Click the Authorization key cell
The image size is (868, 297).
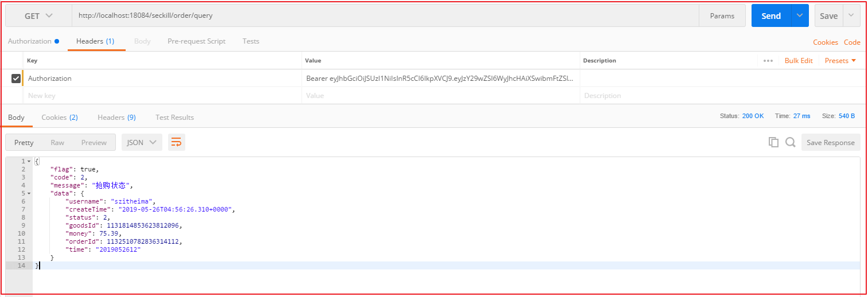pyautogui.click(x=162, y=79)
